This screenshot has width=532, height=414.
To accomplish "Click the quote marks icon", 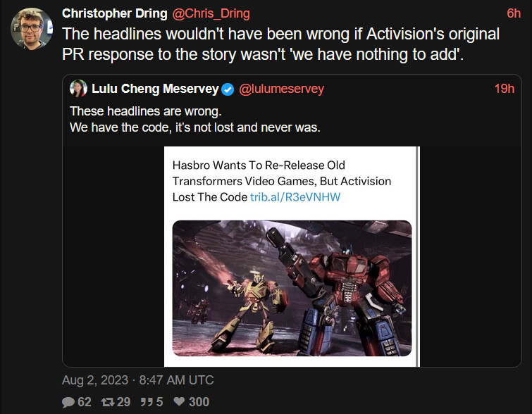I will 147,402.
